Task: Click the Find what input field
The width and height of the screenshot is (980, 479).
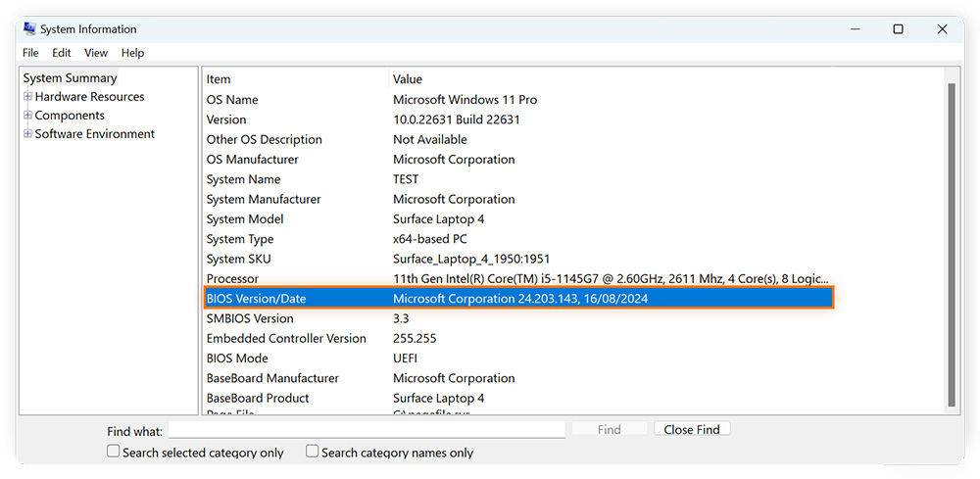Action: [367, 430]
